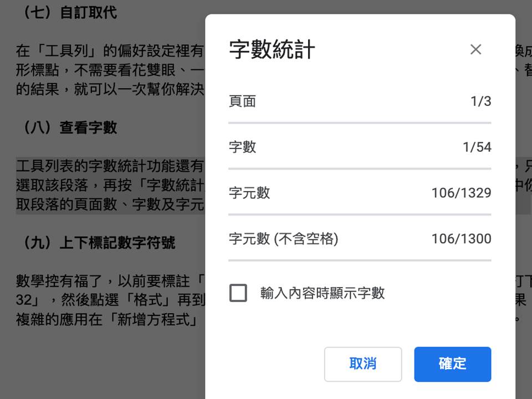
Task: Click the heading (七) 自訂取代
Action: [x=66, y=12]
